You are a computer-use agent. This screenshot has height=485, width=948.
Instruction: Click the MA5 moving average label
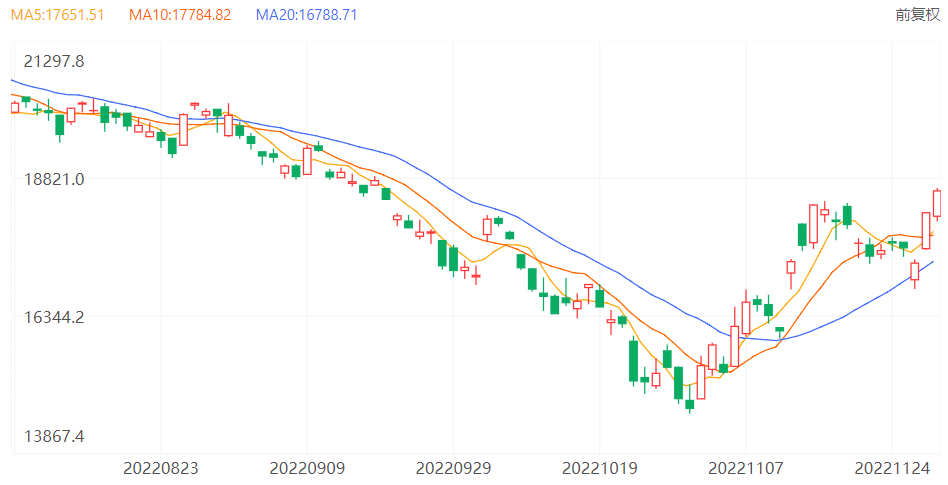tap(58, 15)
